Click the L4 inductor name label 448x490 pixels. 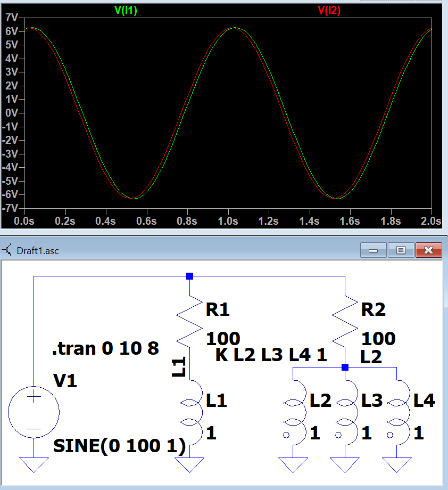pyautogui.click(x=424, y=401)
